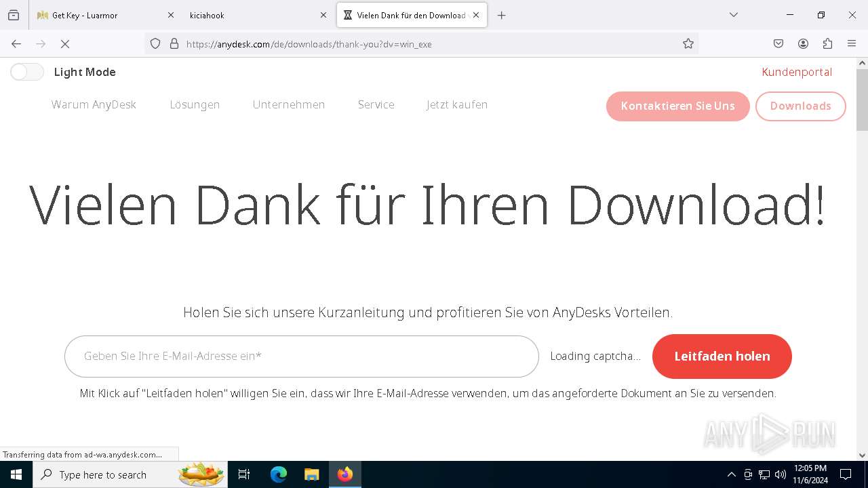
Task: Go back to previous page
Action: point(16,43)
